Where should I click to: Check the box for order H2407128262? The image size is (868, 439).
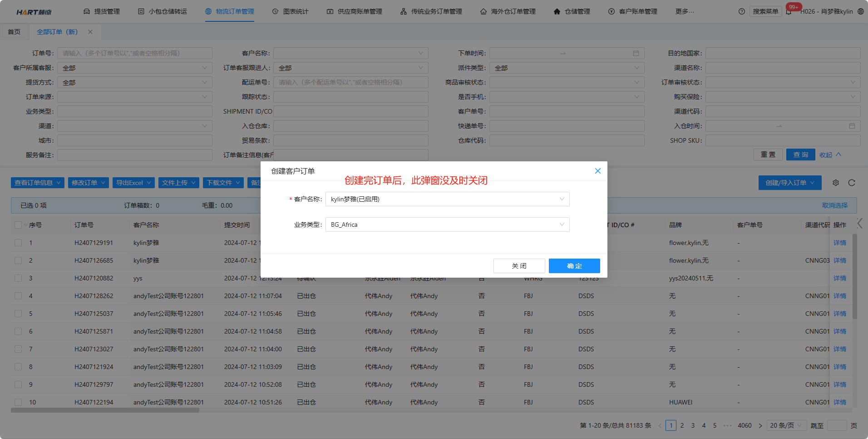pos(18,296)
